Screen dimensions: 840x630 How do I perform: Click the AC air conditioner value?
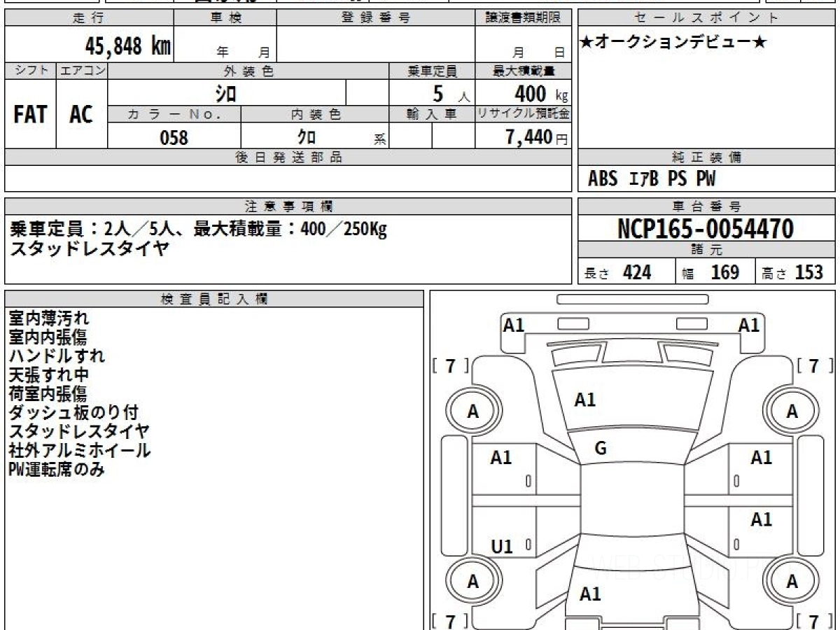click(x=81, y=114)
